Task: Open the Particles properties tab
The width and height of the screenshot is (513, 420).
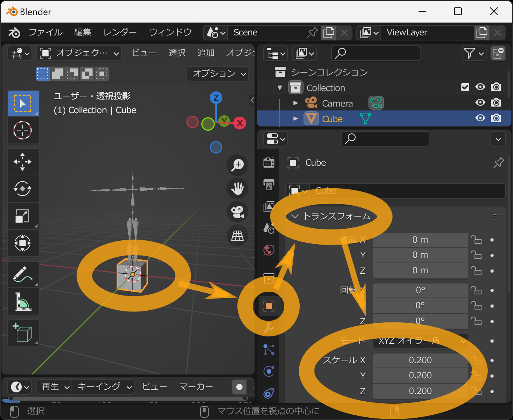Action: point(269,350)
